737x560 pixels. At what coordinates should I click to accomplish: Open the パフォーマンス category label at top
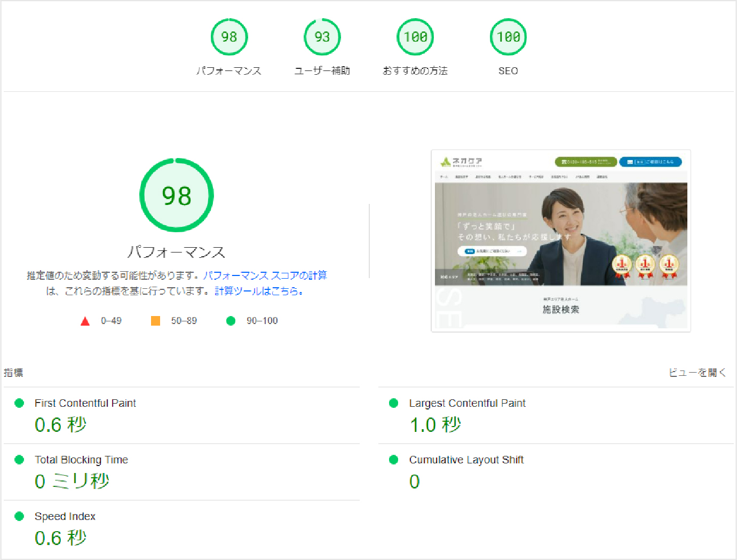point(229,71)
